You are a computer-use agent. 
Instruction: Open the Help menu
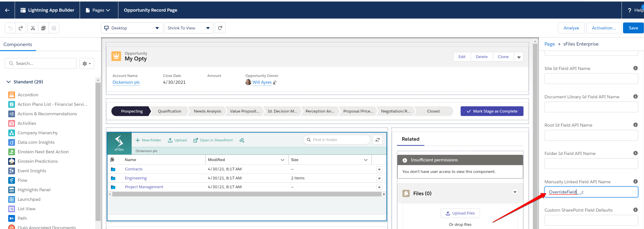[635, 10]
